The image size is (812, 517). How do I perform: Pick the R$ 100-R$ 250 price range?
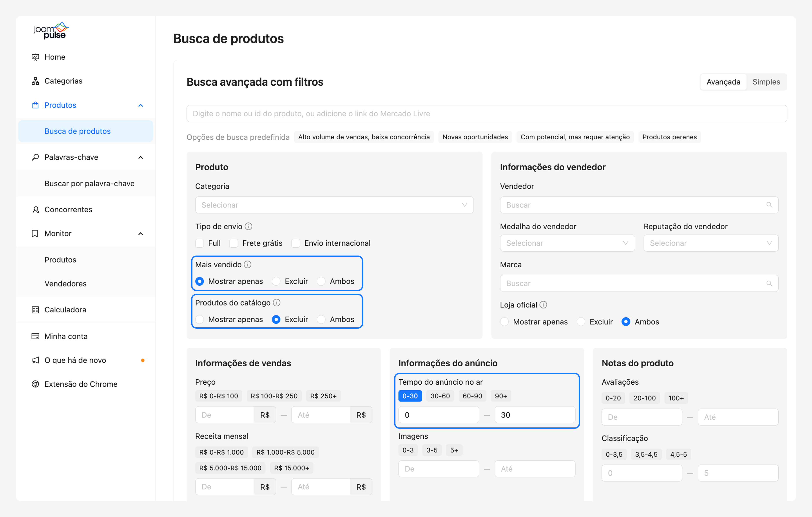click(x=274, y=396)
